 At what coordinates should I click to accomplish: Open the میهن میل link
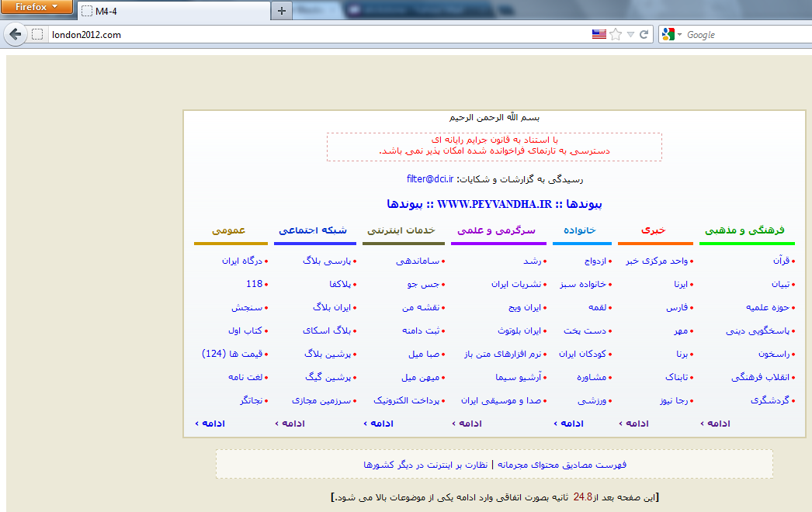421,377
